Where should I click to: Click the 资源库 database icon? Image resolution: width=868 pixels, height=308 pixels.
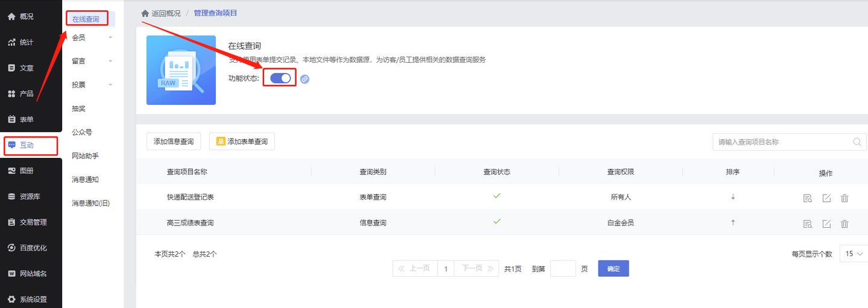pos(11,196)
